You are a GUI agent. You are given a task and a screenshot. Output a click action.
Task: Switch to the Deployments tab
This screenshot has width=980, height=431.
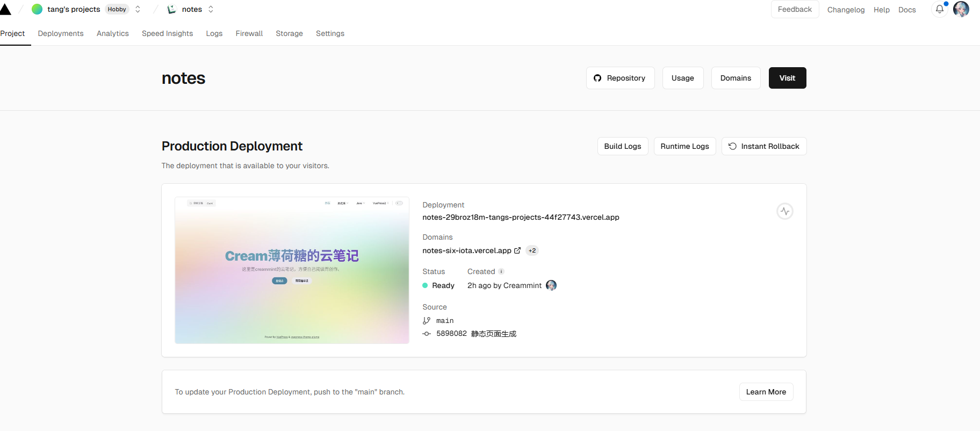pyautogui.click(x=61, y=33)
